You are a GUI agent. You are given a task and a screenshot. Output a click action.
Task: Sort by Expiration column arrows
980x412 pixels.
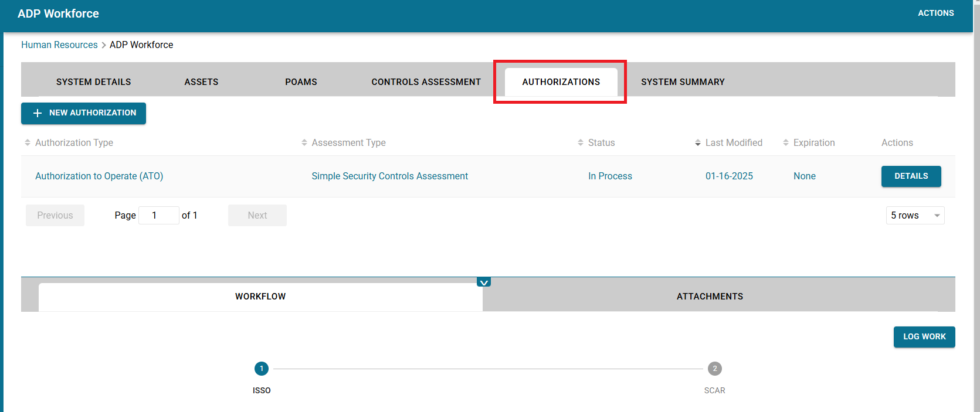[x=786, y=142]
